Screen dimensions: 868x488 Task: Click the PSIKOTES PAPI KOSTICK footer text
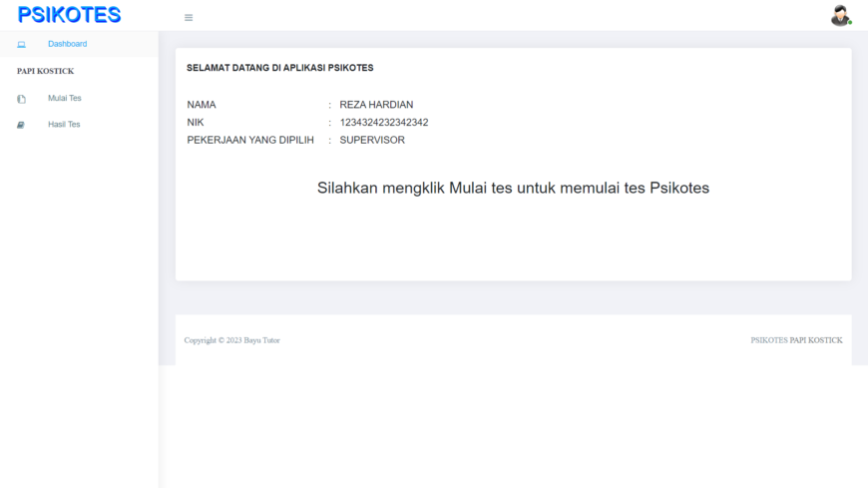(796, 340)
